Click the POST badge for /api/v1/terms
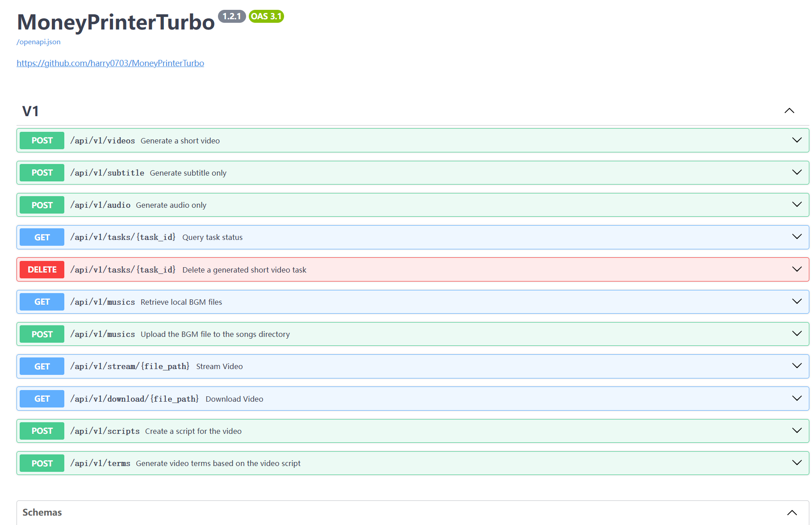Screen dimensions: 812x525 pos(42,463)
